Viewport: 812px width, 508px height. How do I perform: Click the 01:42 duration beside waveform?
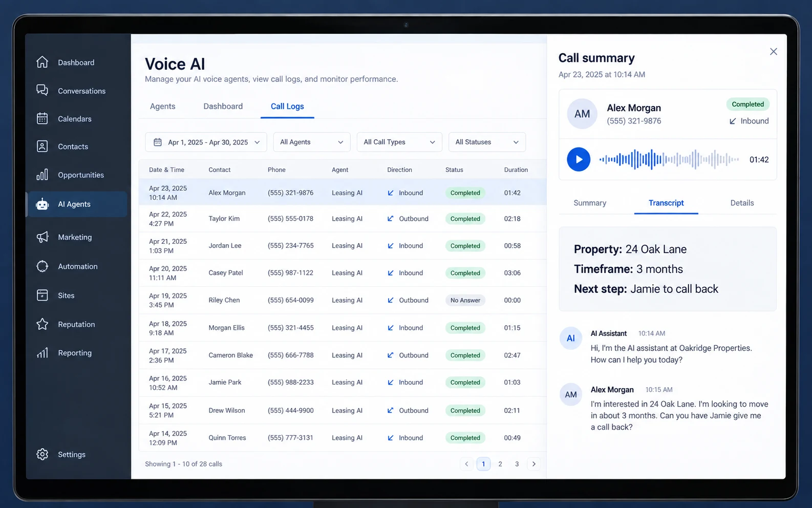click(759, 160)
